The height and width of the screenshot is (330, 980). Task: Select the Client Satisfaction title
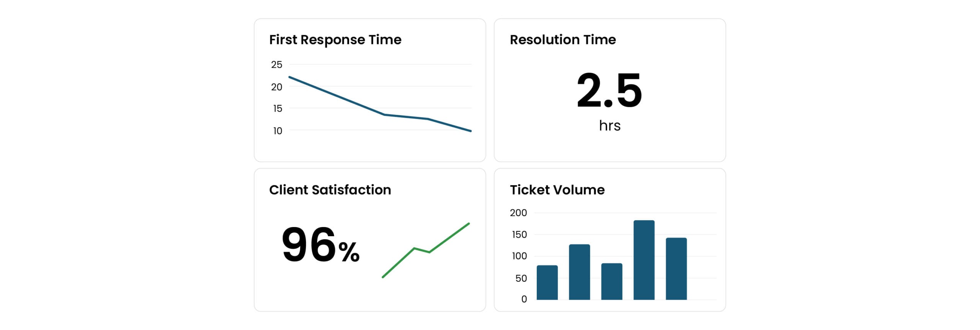coord(330,190)
